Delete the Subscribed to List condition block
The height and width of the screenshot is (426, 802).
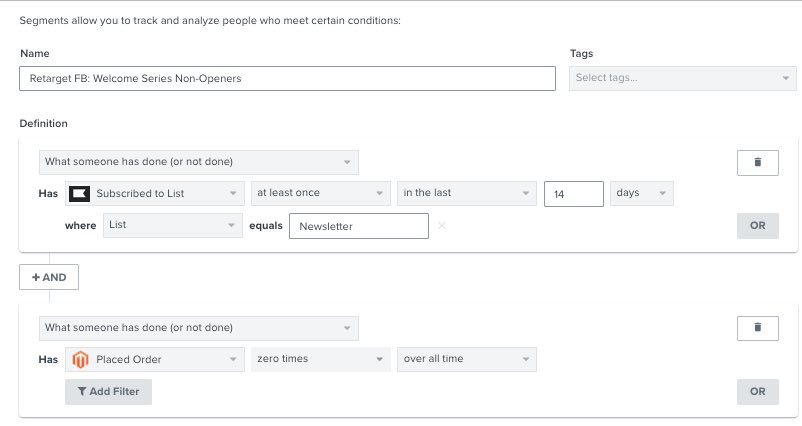[x=757, y=162]
